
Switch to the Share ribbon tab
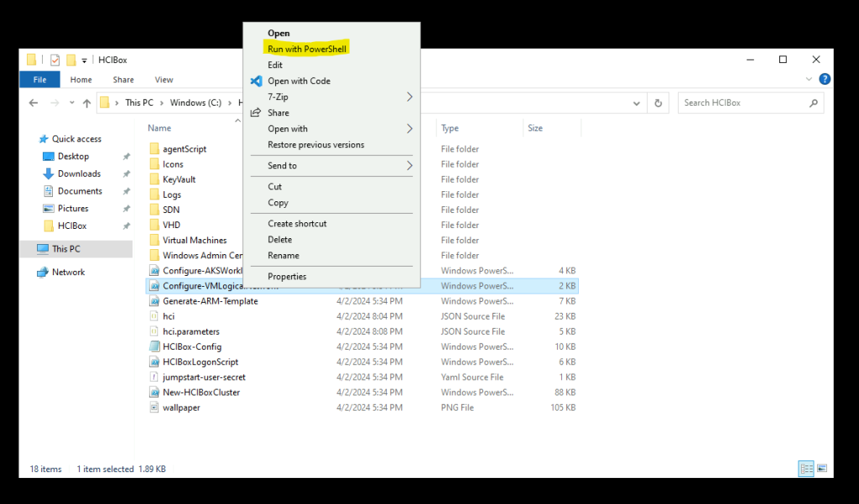pyautogui.click(x=123, y=80)
